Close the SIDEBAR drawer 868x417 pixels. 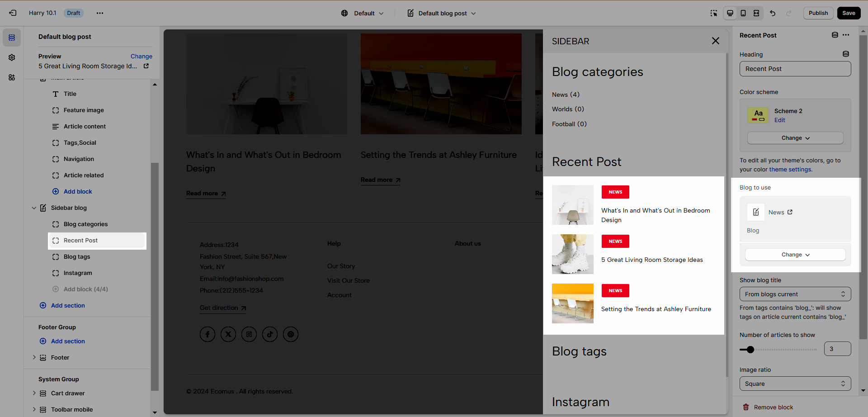(716, 41)
